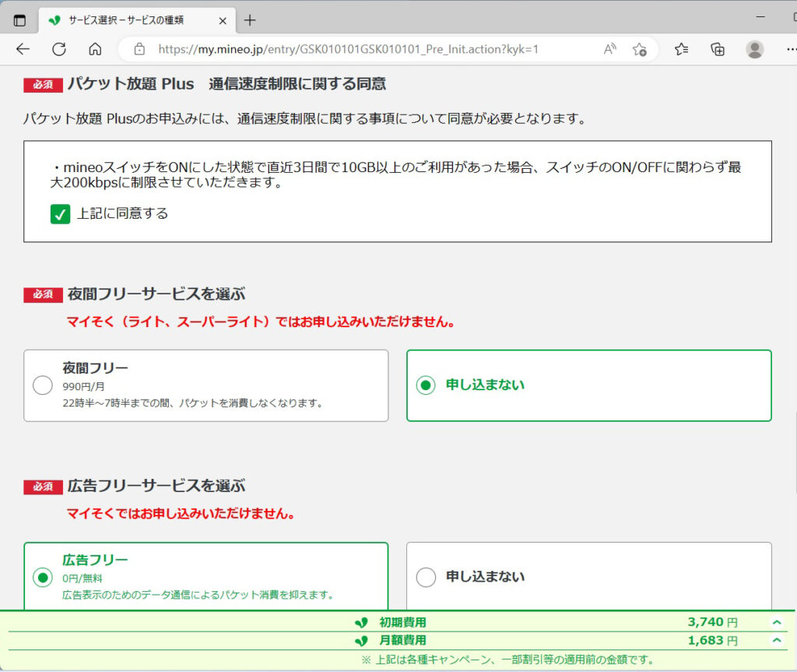Click the 必須 badge by パケット放題 Plus

pyautogui.click(x=44, y=84)
